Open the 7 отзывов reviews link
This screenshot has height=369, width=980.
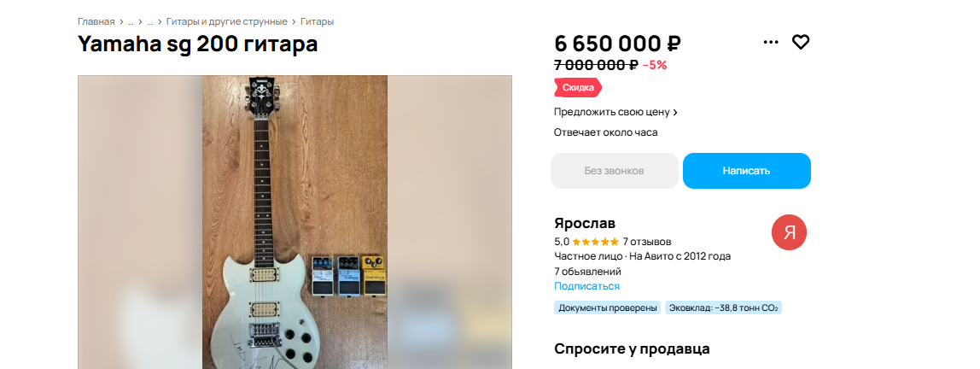(647, 242)
